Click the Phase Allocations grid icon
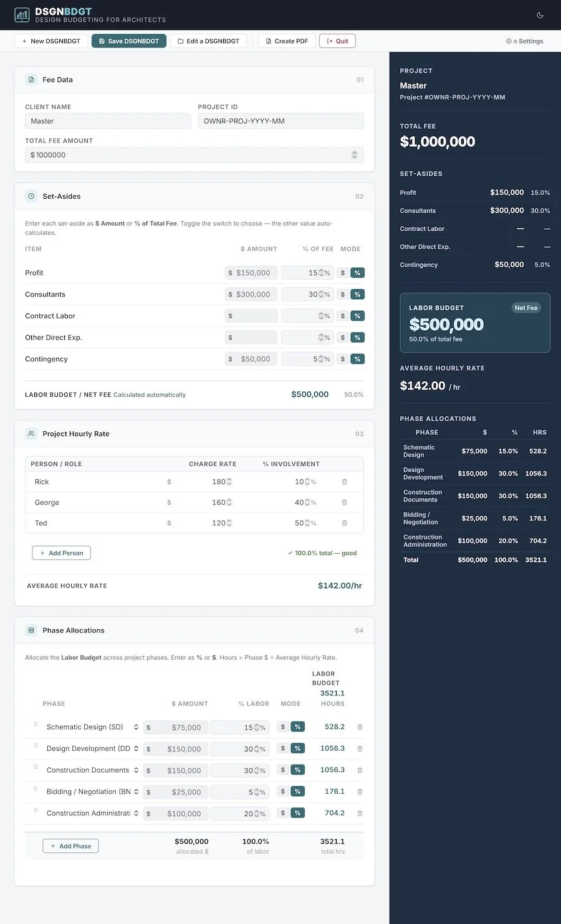 coord(31,630)
